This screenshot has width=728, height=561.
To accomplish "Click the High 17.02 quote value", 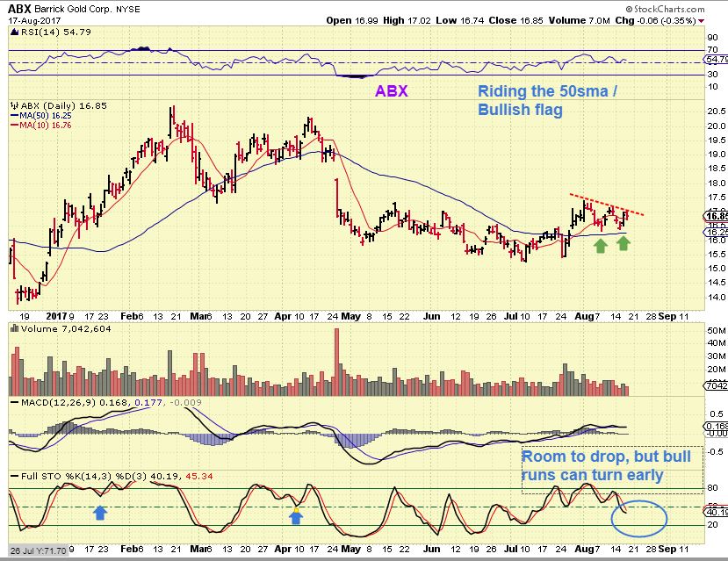I will [407, 21].
